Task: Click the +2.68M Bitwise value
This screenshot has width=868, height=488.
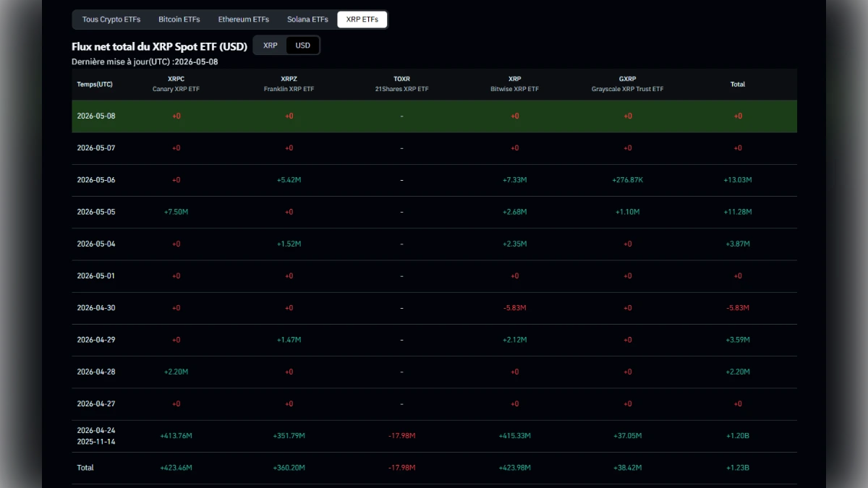Action: click(514, 212)
